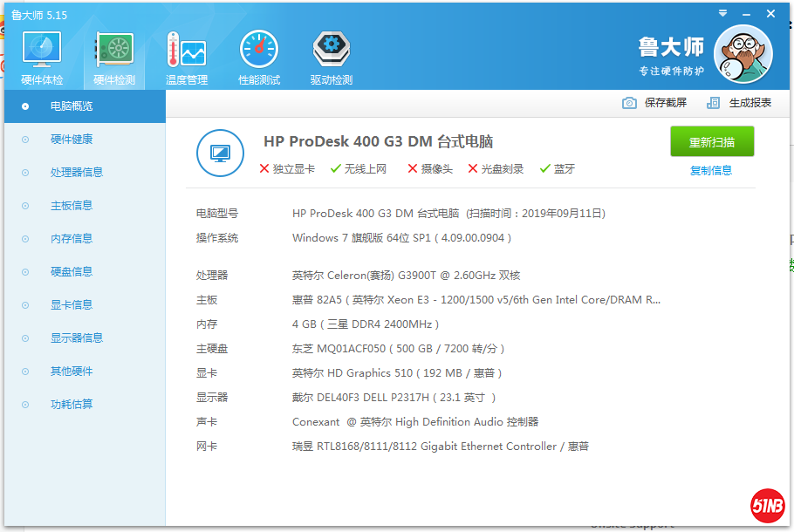Click the 鲁大师 mascot logo
794x532 pixels.
(x=743, y=53)
